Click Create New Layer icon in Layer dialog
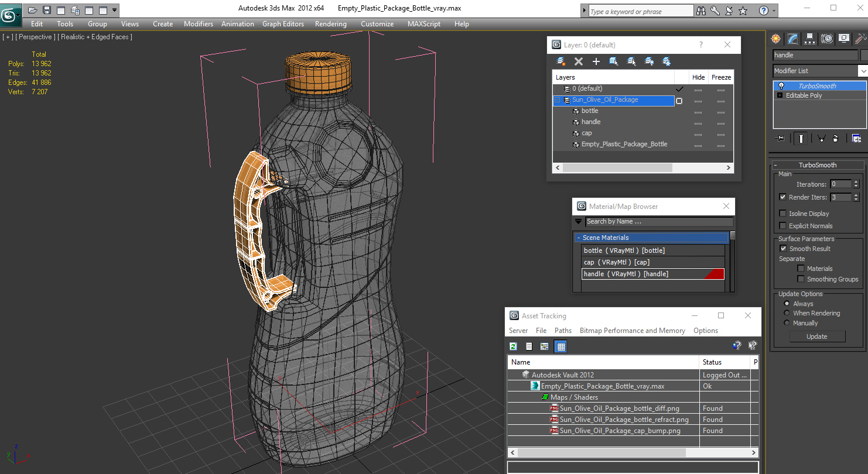868x474 pixels. (561, 61)
